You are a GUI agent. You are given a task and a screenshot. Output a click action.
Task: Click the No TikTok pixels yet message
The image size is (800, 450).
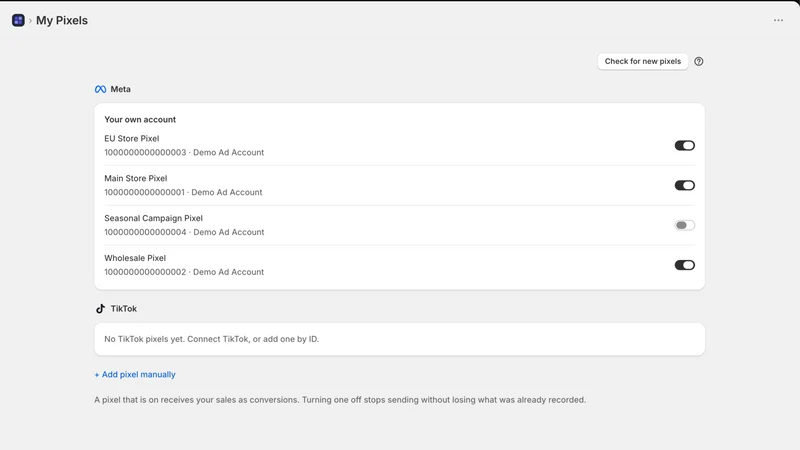(x=212, y=339)
